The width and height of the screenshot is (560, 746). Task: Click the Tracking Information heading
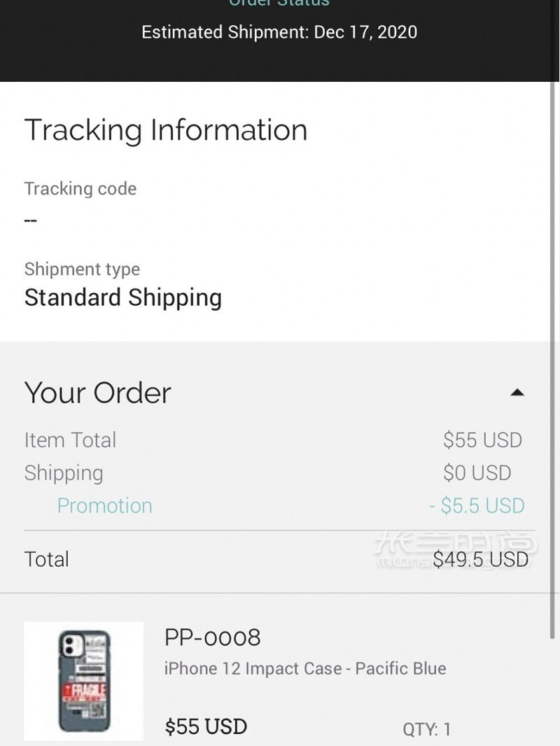click(166, 130)
